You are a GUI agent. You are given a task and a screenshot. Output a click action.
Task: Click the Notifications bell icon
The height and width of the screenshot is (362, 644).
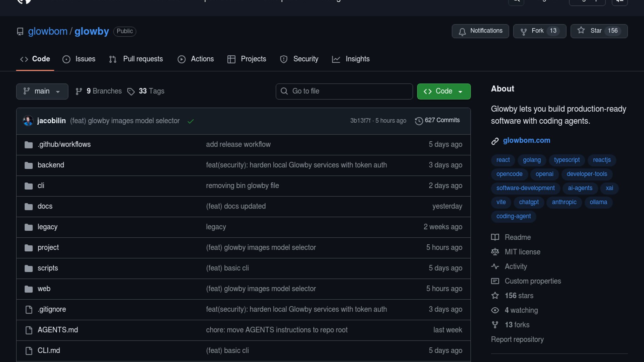click(462, 32)
